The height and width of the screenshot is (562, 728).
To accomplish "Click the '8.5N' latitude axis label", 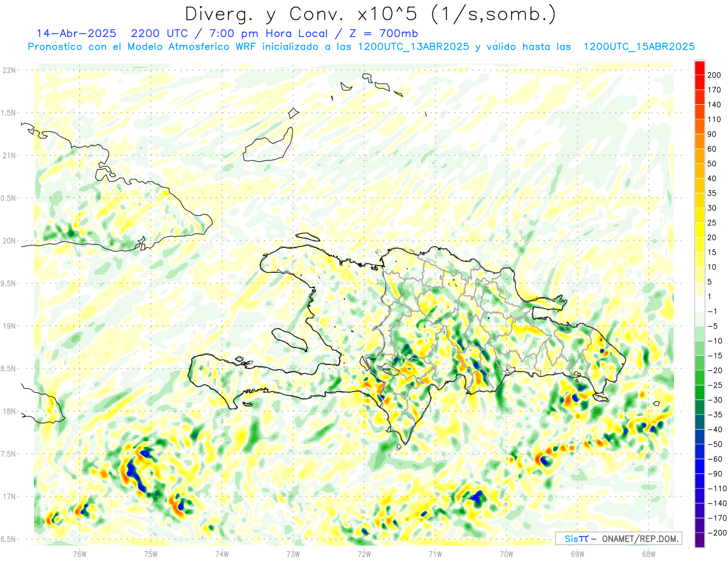I will (9, 369).
